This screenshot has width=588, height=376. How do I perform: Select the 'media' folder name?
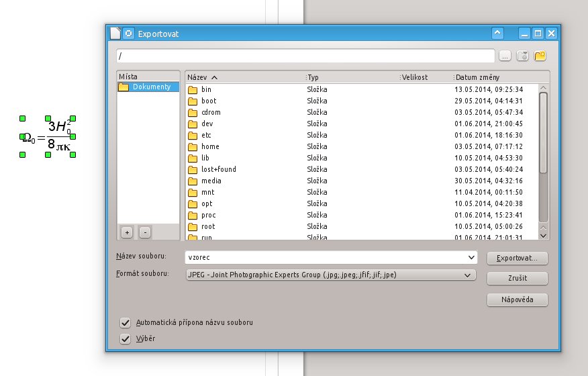pyautogui.click(x=211, y=181)
